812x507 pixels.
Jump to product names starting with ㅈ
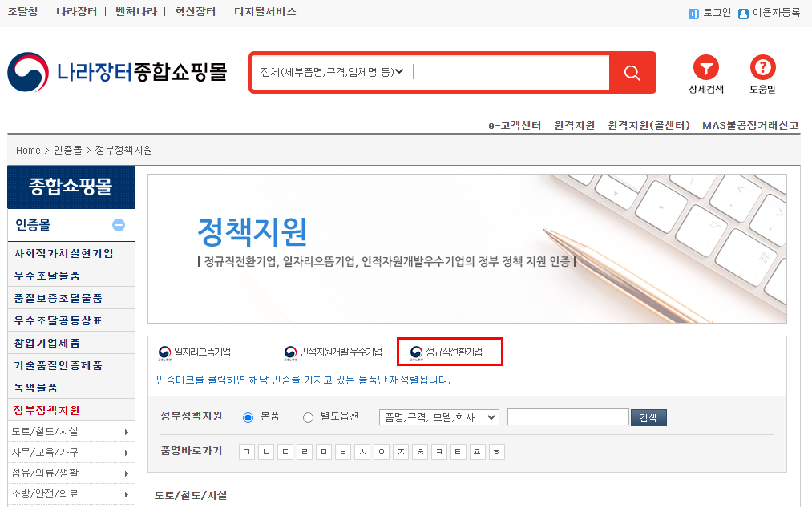pos(401,452)
